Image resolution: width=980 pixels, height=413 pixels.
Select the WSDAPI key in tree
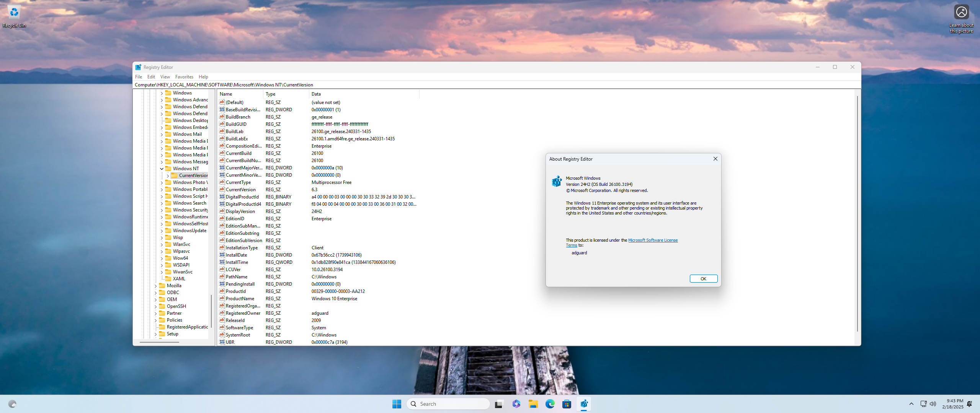click(x=181, y=265)
